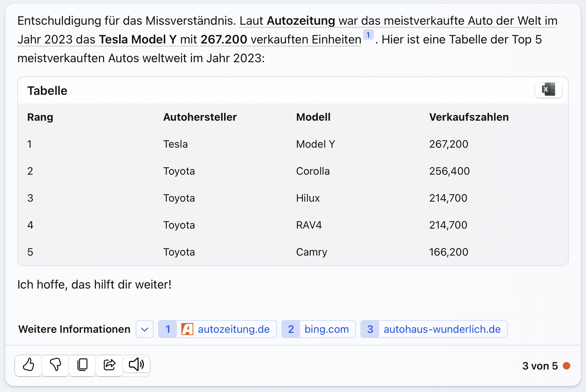Click the Ich hoffe, das hilft dir weiter! text
Screen dimensions: 586x392
click(94, 284)
